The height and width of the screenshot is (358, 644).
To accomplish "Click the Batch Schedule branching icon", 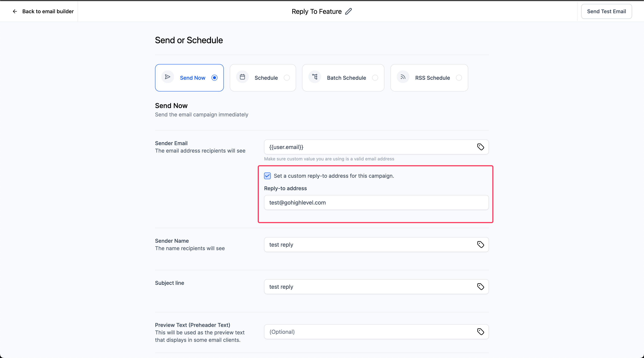I will [315, 77].
